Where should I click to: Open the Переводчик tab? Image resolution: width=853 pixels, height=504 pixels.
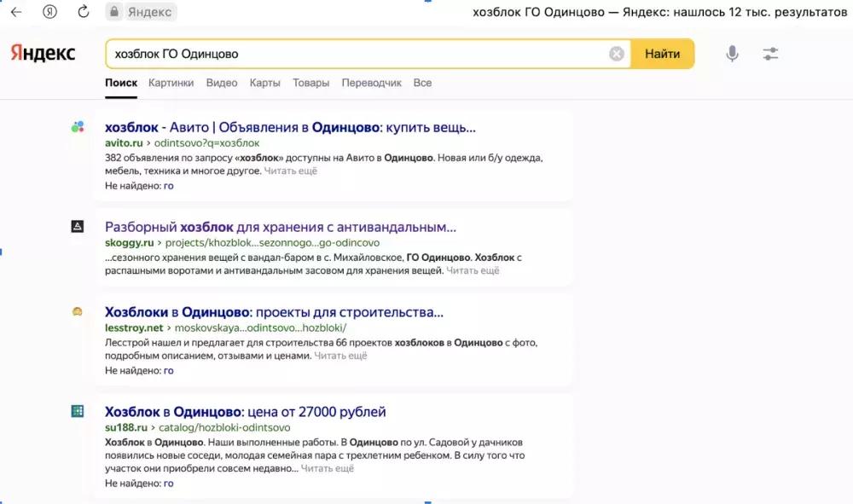[x=371, y=83]
